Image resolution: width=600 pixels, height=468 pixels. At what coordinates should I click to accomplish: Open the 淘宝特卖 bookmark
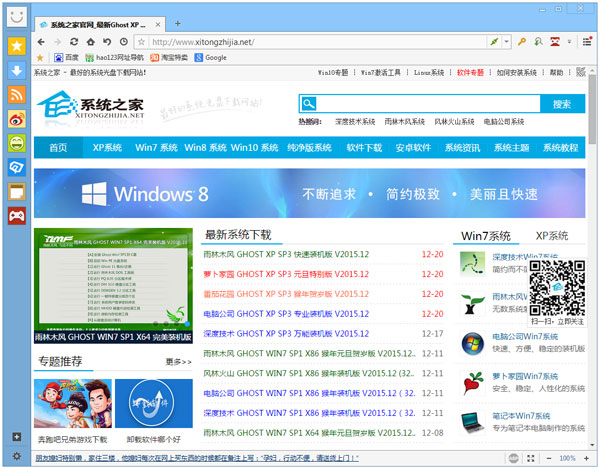tap(169, 58)
